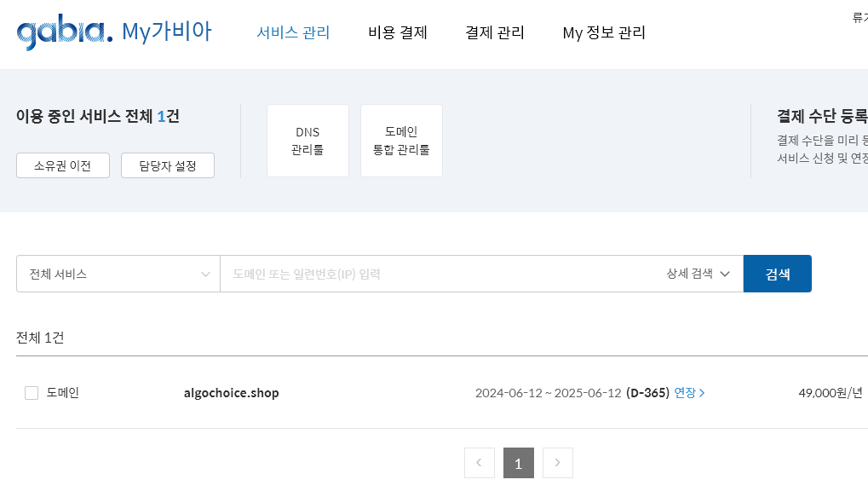
Task: Select the 결제 관리 menu
Action: pyautogui.click(x=494, y=32)
